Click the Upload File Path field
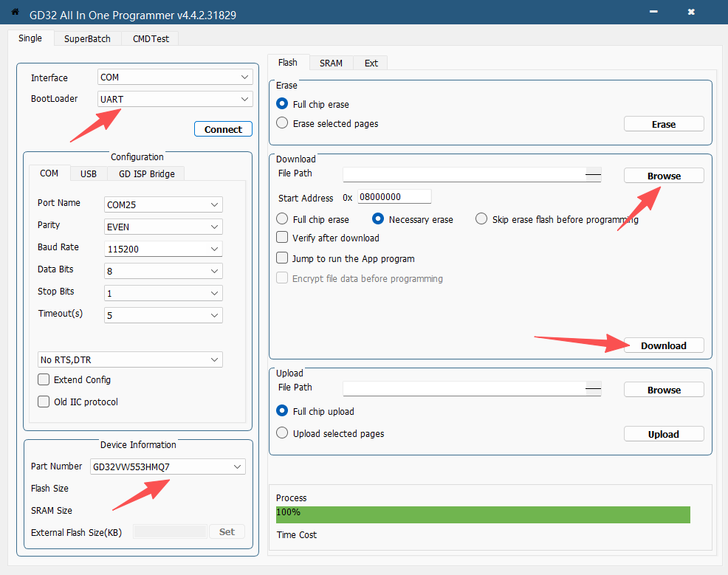 click(x=464, y=389)
